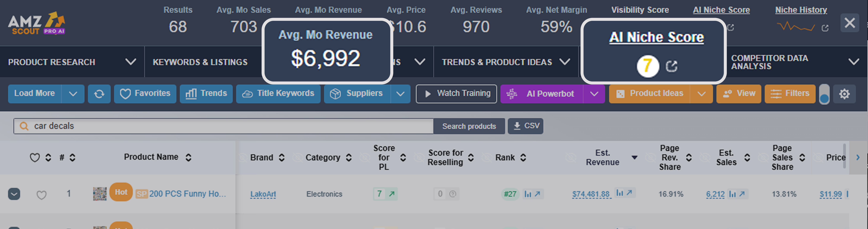Click rank chart icon for #27
The image size is (868, 229).
click(528, 194)
